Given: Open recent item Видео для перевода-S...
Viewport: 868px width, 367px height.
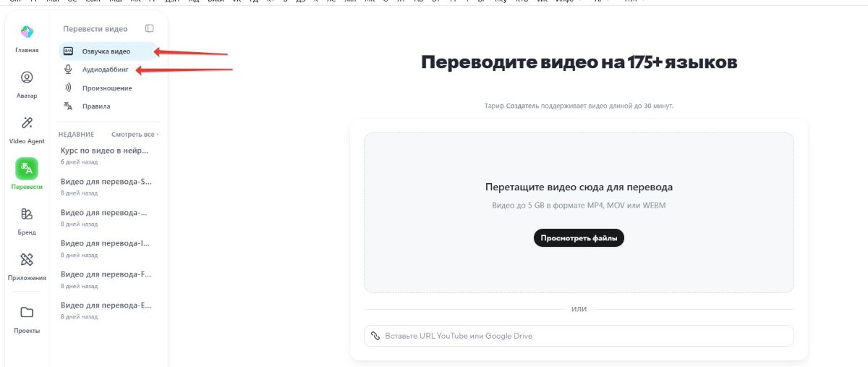Looking at the screenshot, I should click(x=107, y=187).
